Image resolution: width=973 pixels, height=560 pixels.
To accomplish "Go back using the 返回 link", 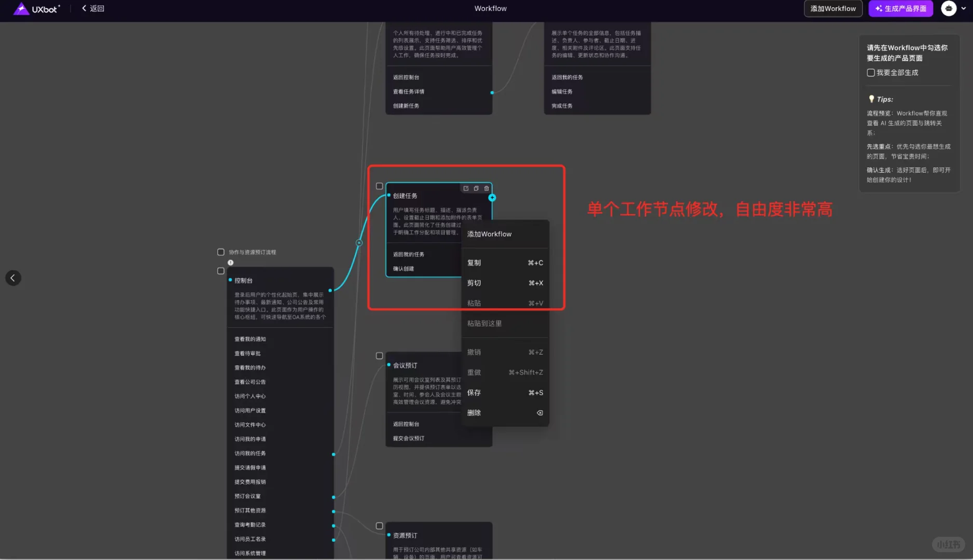I will coord(93,8).
